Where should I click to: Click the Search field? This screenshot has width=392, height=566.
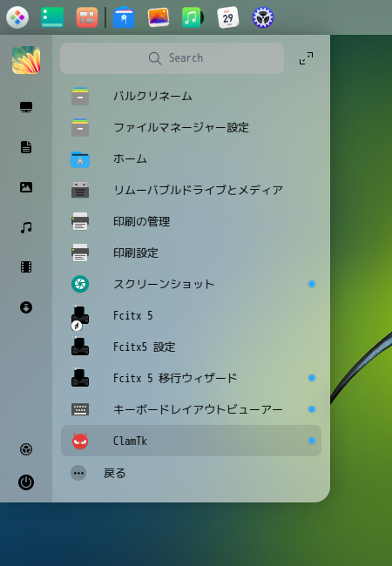172,58
